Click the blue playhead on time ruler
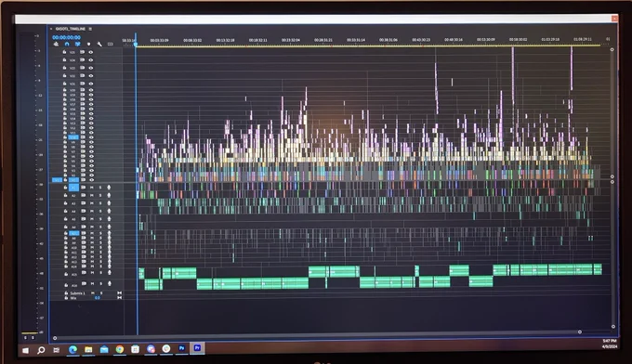632x364 pixels. (136, 44)
